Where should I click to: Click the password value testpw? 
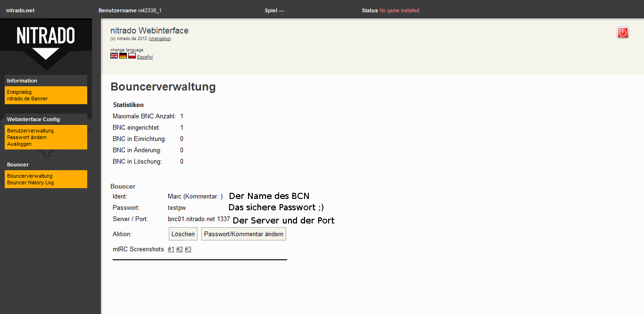pos(177,208)
